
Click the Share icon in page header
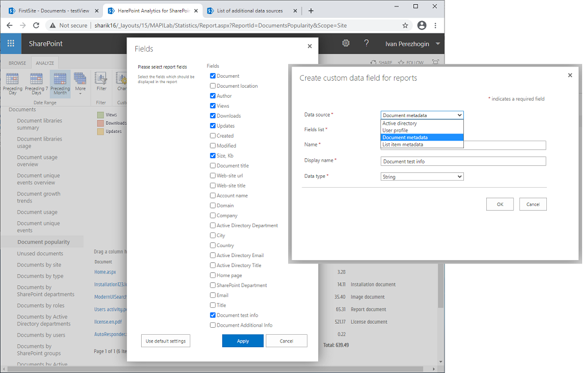pyautogui.click(x=373, y=63)
